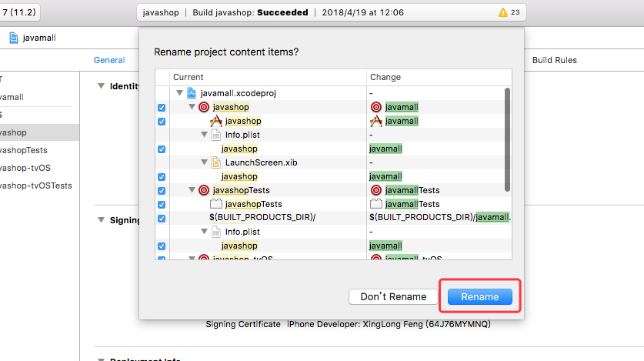Uncheck the javashop entry under LaunchScreen.xib
Viewport: 644px width, 361px height.
click(162, 177)
